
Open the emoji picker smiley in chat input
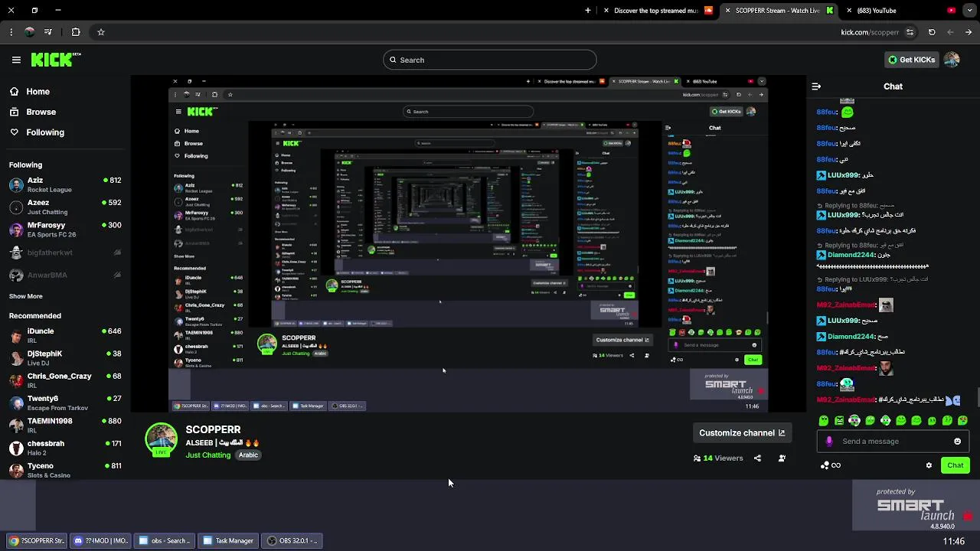(957, 442)
